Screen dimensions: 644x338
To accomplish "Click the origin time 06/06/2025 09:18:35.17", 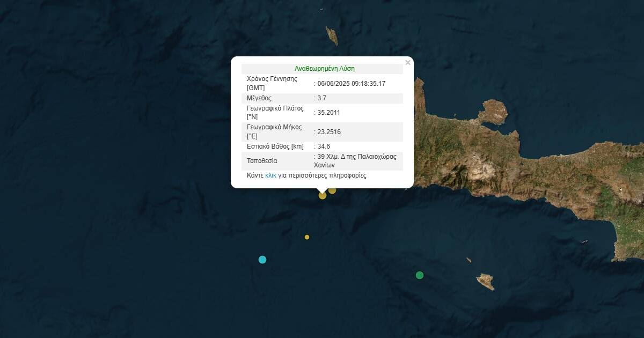I will click(x=352, y=83).
